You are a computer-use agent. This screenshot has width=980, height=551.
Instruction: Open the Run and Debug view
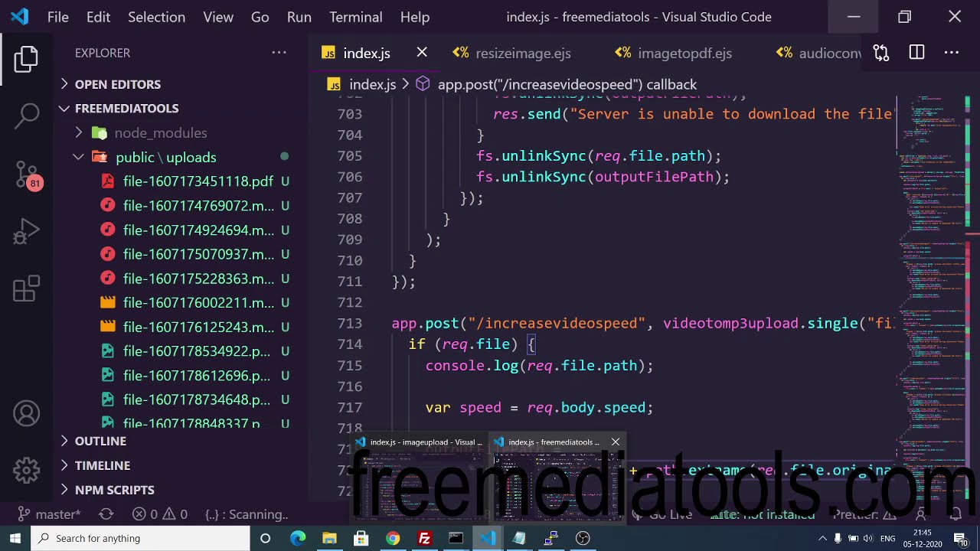[27, 232]
